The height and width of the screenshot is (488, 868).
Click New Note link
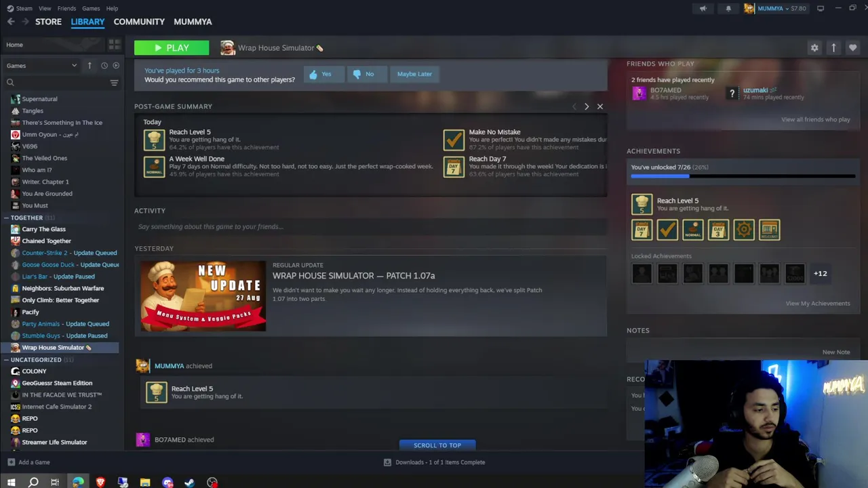(x=835, y=352)
